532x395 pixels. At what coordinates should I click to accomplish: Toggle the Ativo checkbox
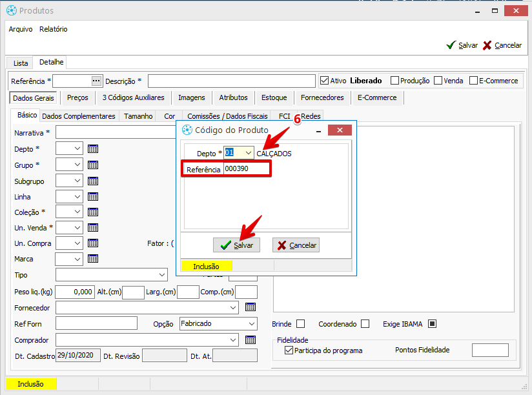pos(325,81)
